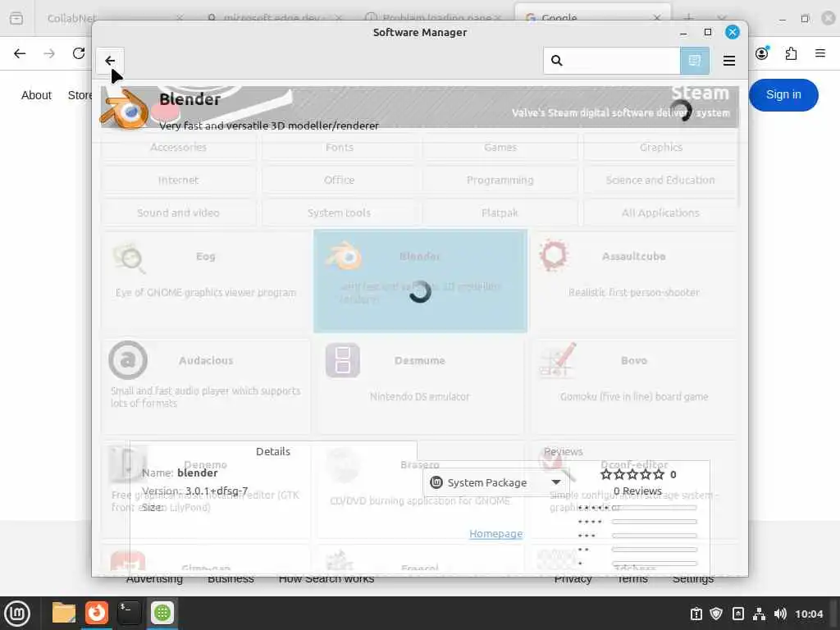Open the Office category
This screenshot has height=630, width=840.
(x=339, y=180)
